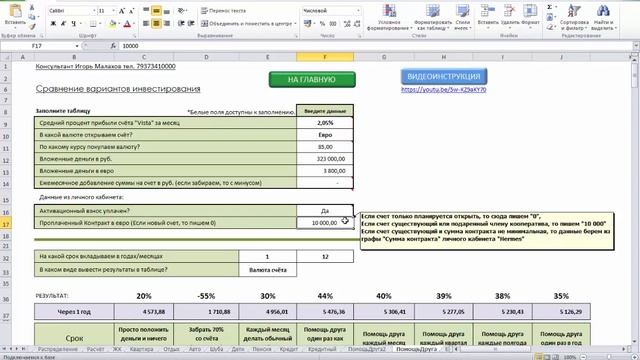The width and height of the screenshot is (640, 360).
Task: Click the zoom slider in status bar
Action: [x=608, y=357]
